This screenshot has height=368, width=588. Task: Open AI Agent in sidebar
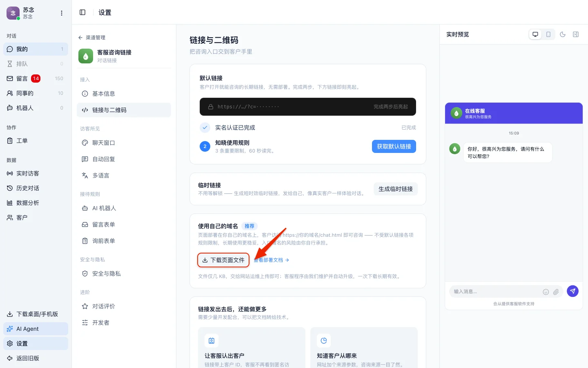click(36, 329)
